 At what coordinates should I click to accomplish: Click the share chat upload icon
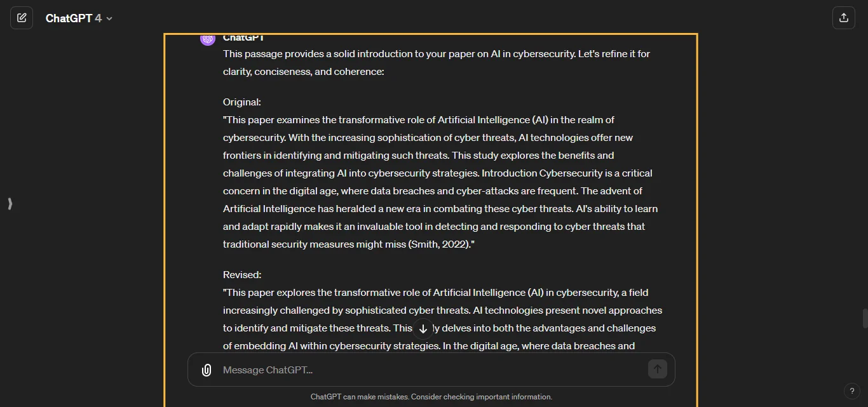pyautogui.click(x=844, y=18)
